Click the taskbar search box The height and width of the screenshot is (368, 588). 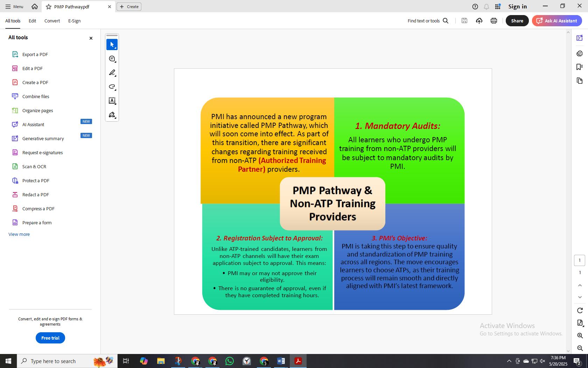tap(66, 361)
